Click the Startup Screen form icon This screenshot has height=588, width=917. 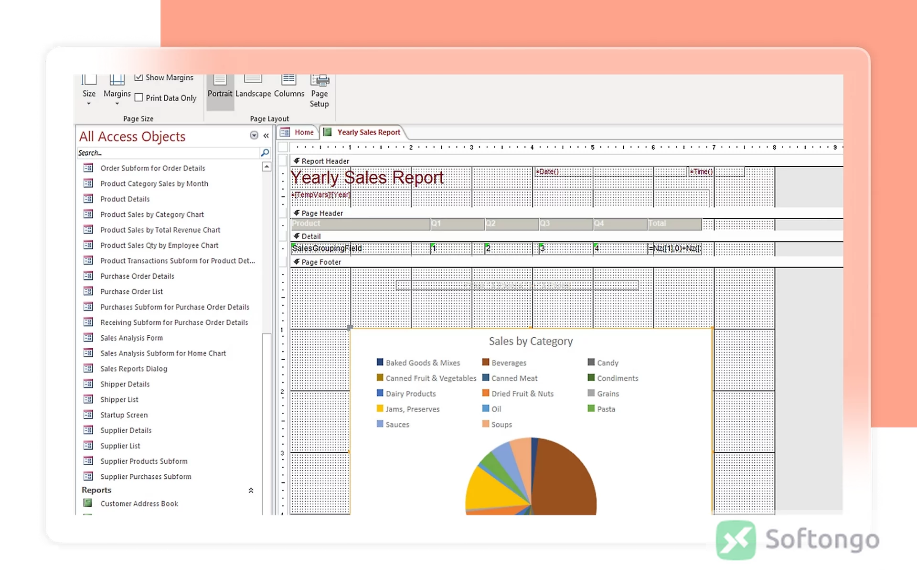coord(88,415)
